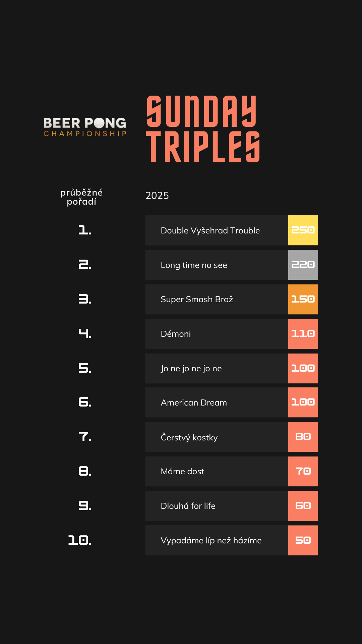The image size is (362, 644).
Task: Select Vypadáme líp než házíme row
Action: click(217, 540)
